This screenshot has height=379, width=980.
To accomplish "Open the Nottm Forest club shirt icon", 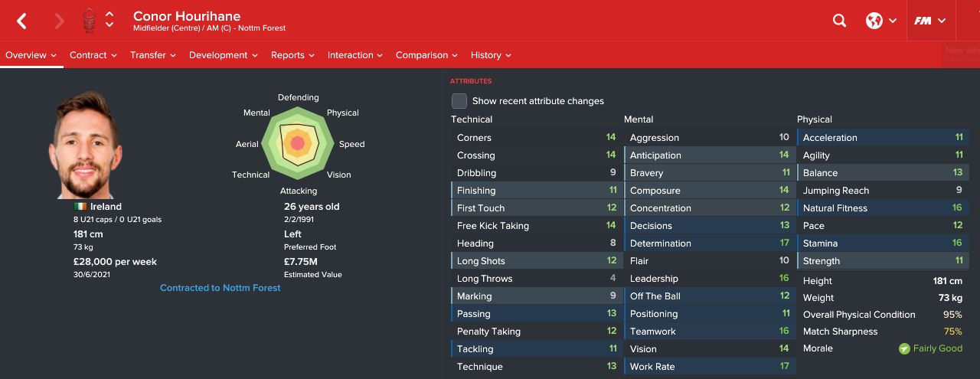I will (x=88, y=21).
